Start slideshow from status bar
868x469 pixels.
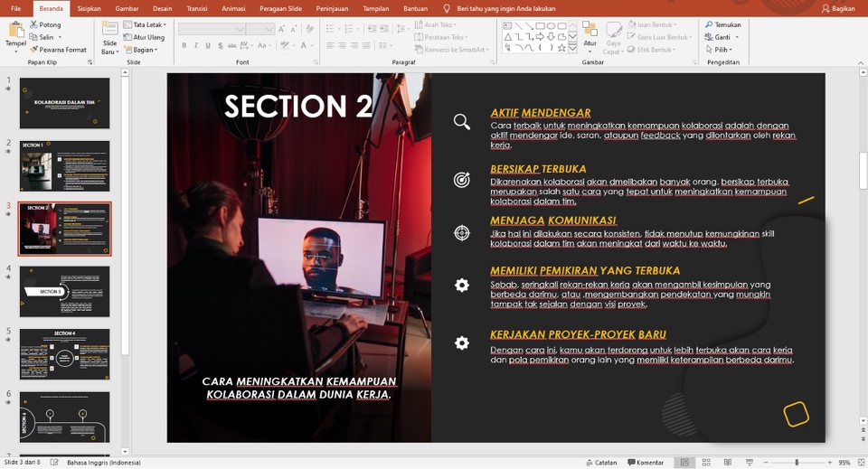click(x=750, y=463)
